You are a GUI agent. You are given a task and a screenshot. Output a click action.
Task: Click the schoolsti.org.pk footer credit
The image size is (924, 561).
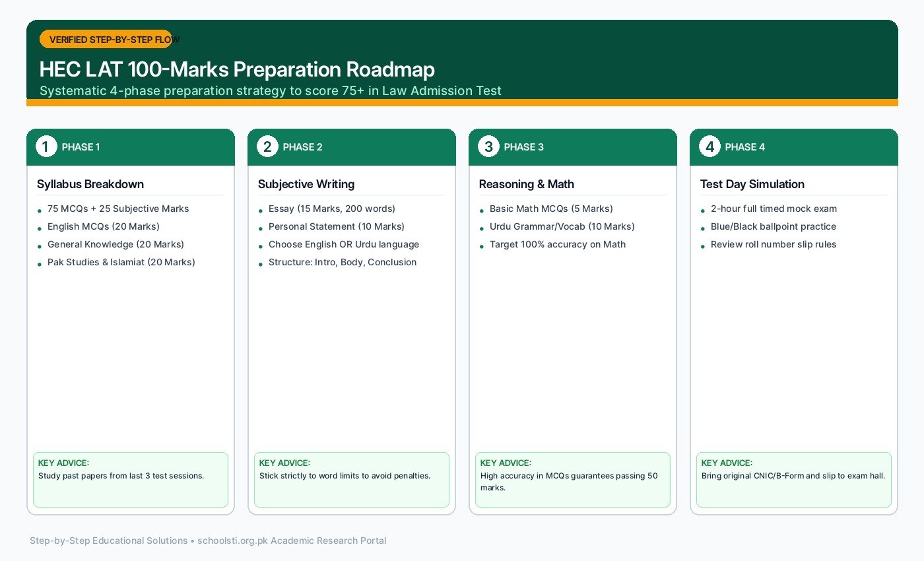point(208,541)
